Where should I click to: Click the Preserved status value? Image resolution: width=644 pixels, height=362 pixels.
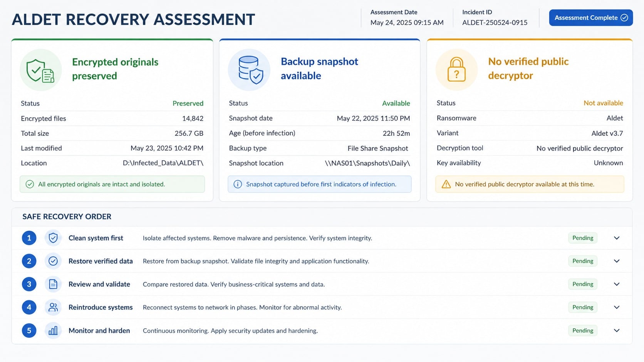click(188, 103)
